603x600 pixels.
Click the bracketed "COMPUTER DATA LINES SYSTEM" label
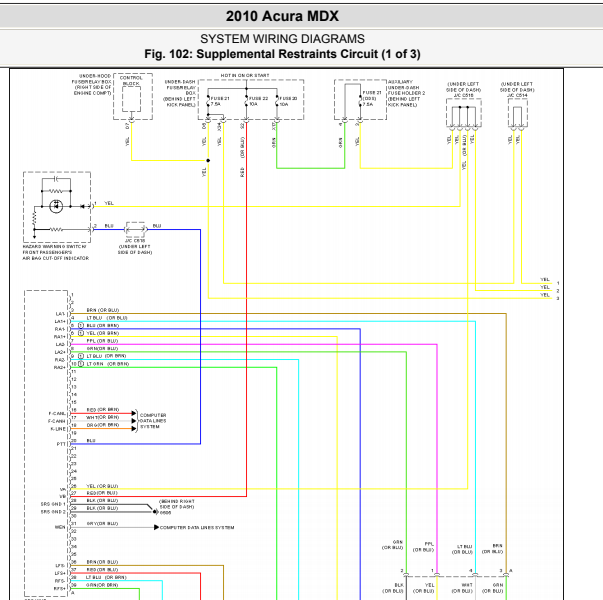tap(153, 421)
